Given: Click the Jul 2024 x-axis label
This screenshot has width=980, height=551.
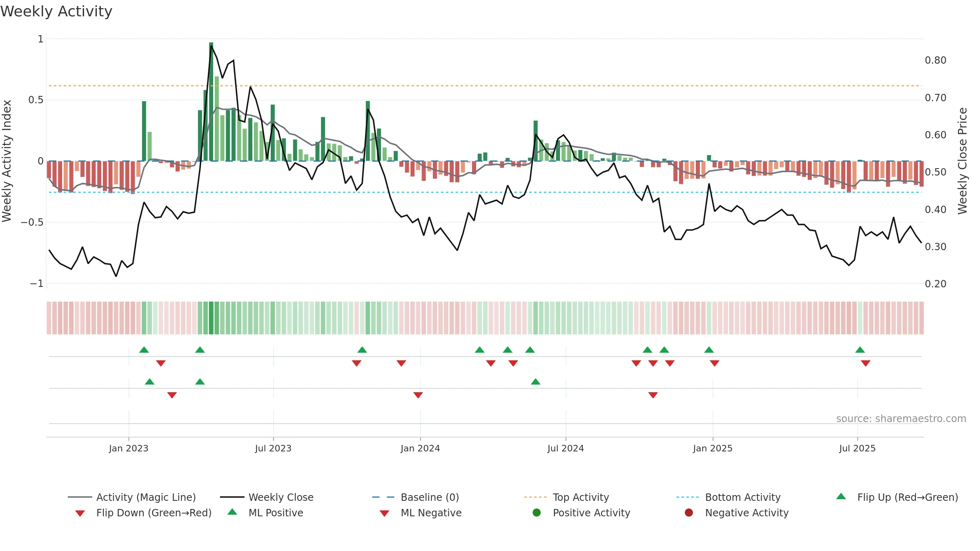Looking at the screenshot, I should tap(566, 448).
